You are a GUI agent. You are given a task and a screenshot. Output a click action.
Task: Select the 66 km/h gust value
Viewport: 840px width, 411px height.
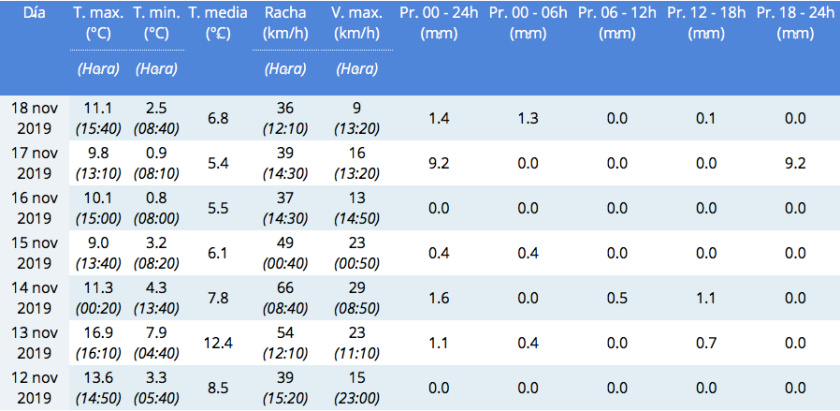[286, 288]
